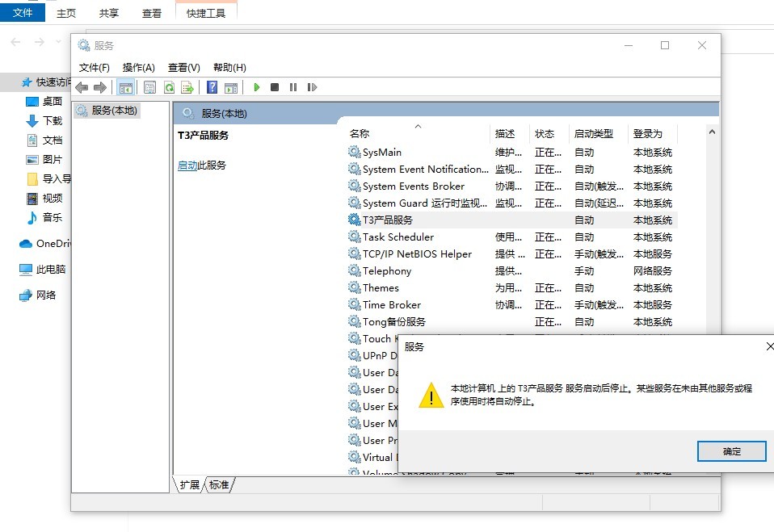Open 此电脑 in Explorer sidebar

(x=43, y=269)
